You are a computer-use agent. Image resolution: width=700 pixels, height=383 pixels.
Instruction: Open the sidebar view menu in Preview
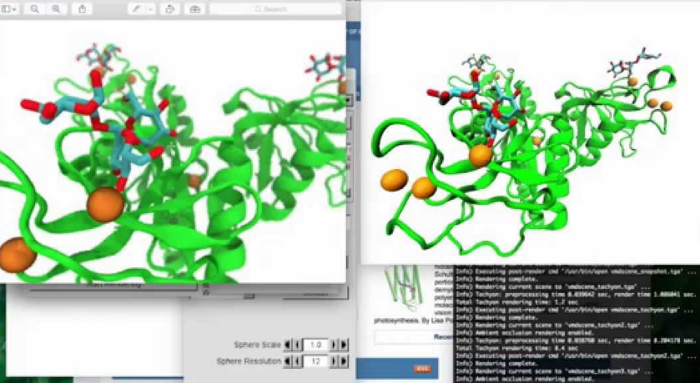click(9, 9)
